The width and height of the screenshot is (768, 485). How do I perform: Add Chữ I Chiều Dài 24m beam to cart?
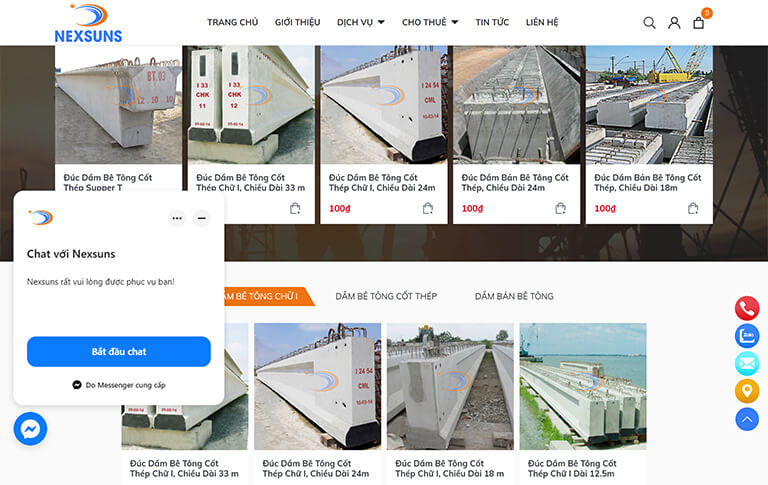point(428,209)
